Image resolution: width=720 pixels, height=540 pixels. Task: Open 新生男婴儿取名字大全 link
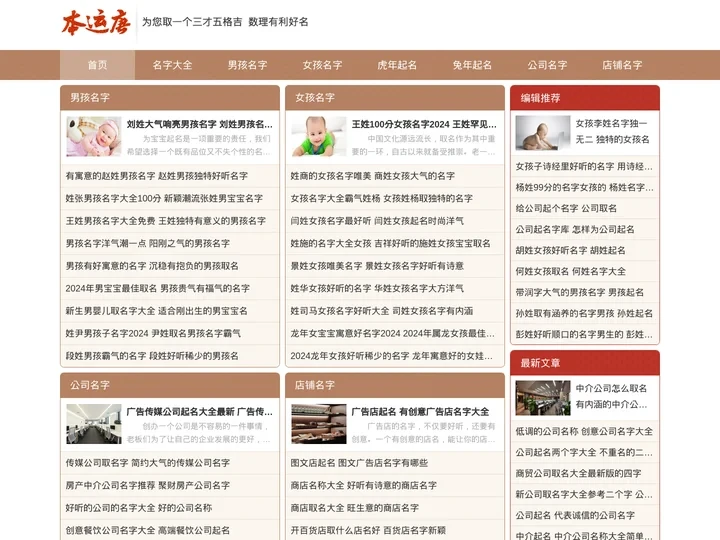[157, 311]
